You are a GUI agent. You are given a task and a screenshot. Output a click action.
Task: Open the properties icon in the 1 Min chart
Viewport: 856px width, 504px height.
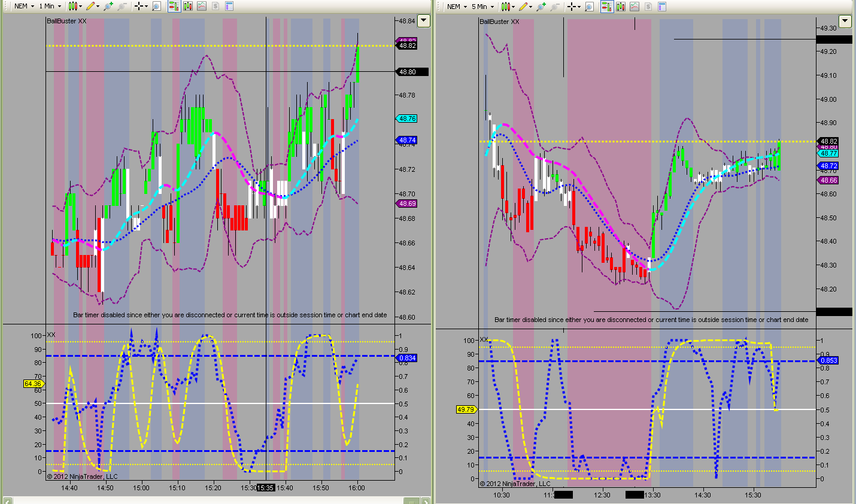click(229, 6)
